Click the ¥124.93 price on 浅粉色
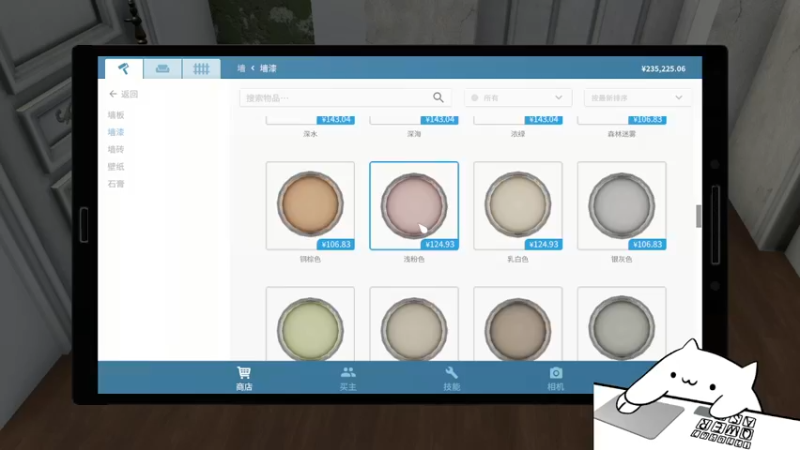The height and width of the screenshot is (450, 800). [439, 244]
